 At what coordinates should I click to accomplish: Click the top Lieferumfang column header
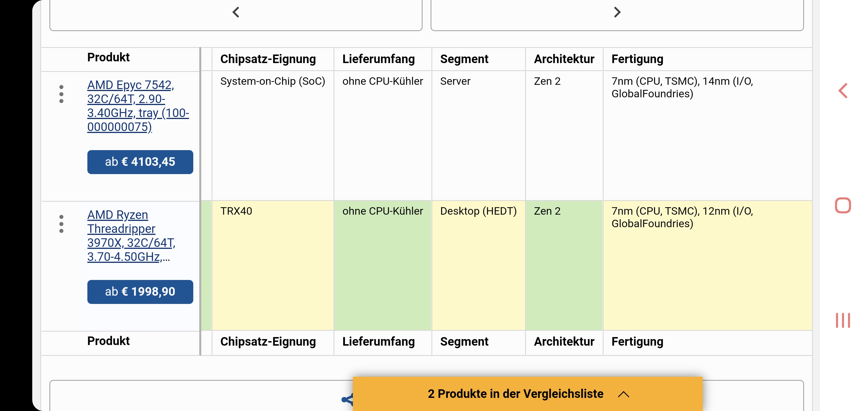[x=378, y=59]
